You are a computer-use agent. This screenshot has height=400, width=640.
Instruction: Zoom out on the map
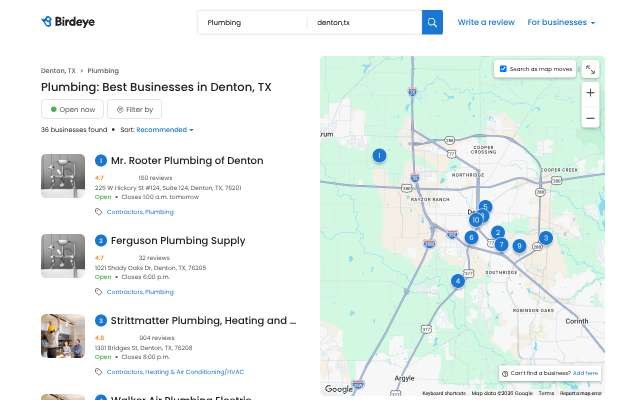[x=590, y=118]
